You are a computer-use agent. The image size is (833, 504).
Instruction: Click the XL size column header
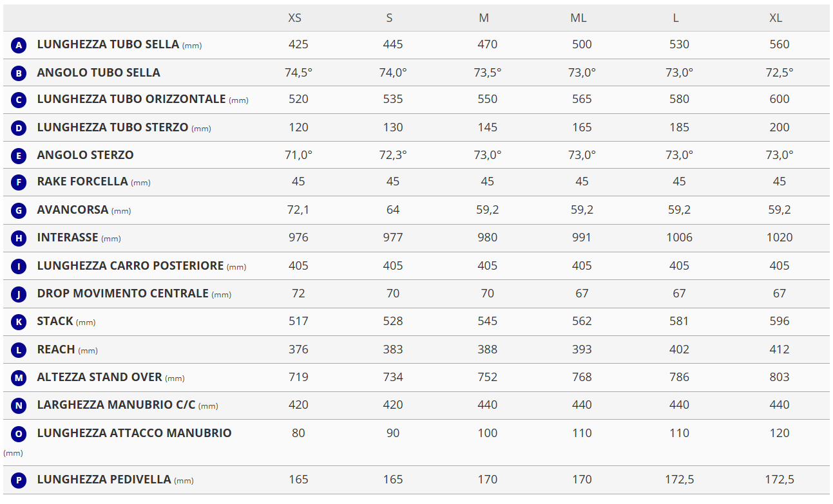pyautogui.click(x=776, y=18)
